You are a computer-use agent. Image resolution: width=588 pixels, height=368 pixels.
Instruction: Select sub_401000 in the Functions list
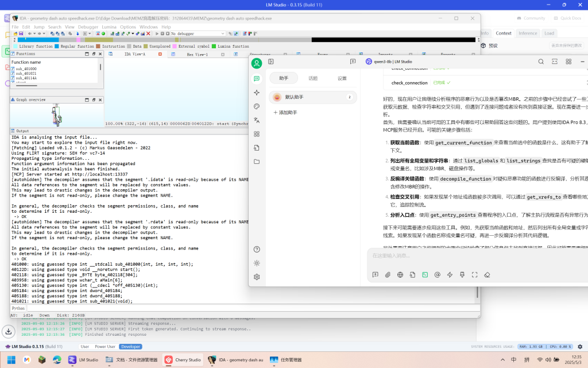tap(26, 69)
